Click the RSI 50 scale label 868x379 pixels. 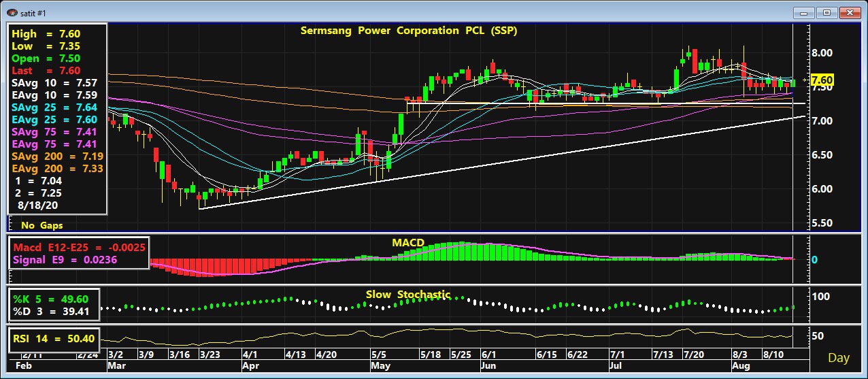point(818,336)
